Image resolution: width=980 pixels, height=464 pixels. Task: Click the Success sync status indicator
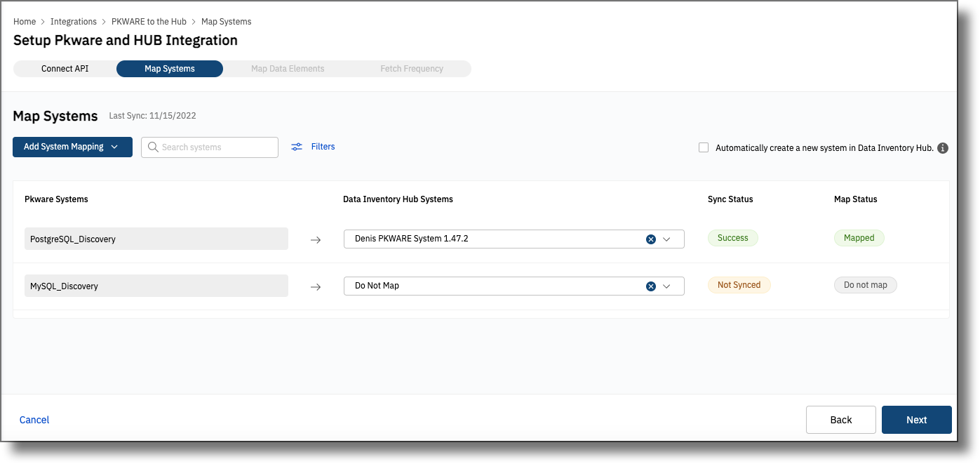click(732, 238)
